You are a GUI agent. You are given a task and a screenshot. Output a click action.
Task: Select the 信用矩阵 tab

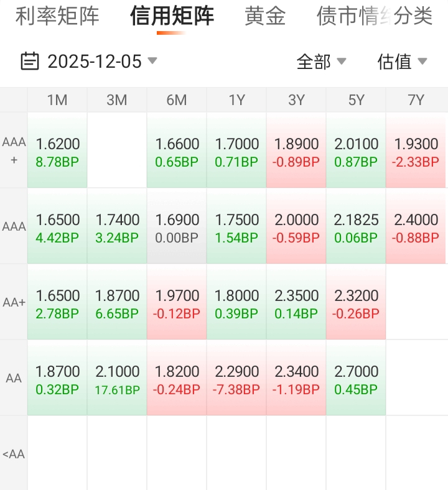pos(172,17)
